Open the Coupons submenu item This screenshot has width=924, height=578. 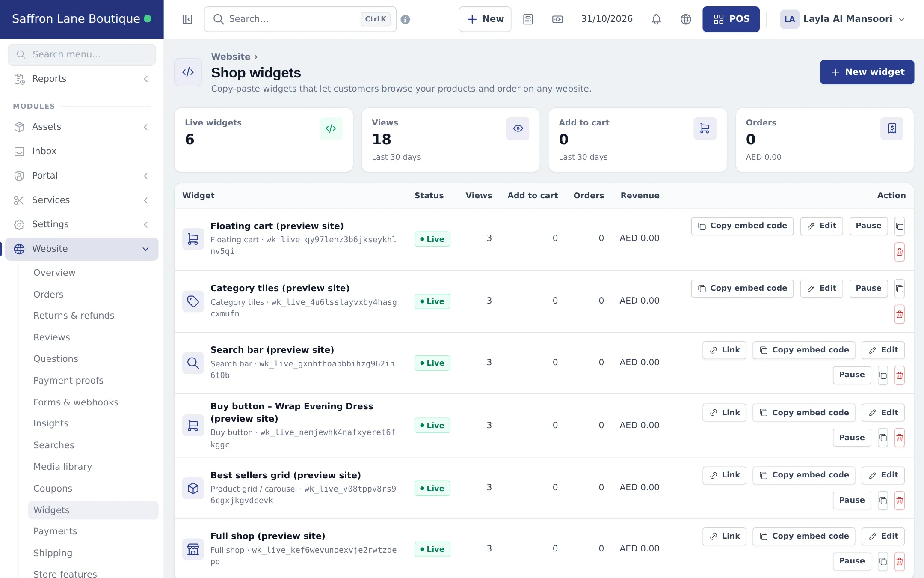[53, 489]
